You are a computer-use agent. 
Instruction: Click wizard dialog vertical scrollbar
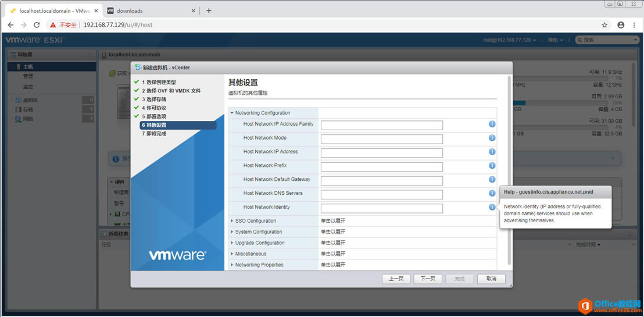[x=509, y=170]
